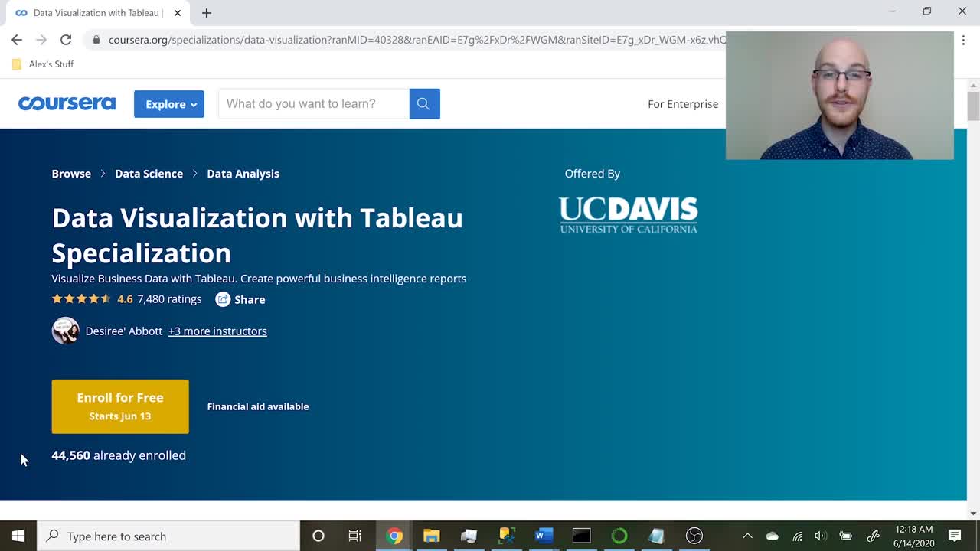Click the pen workspace tray icon

click(873, 536)
